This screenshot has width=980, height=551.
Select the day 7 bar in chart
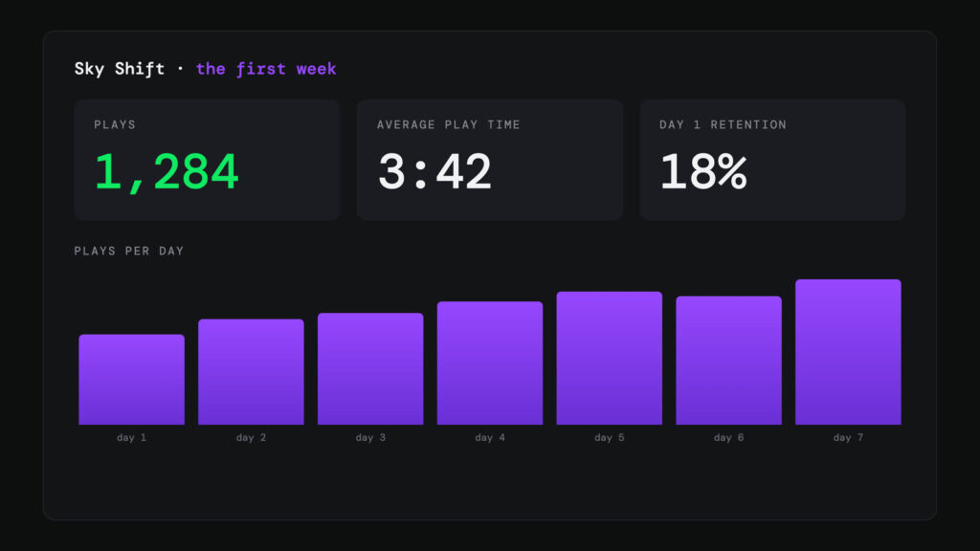point(848,352)
